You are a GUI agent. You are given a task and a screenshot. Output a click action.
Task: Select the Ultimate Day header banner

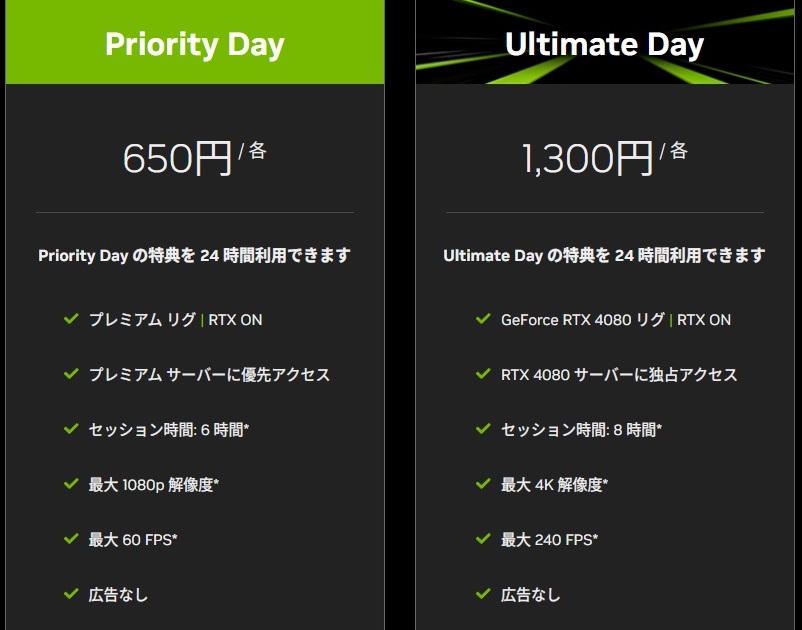(604, 44)
